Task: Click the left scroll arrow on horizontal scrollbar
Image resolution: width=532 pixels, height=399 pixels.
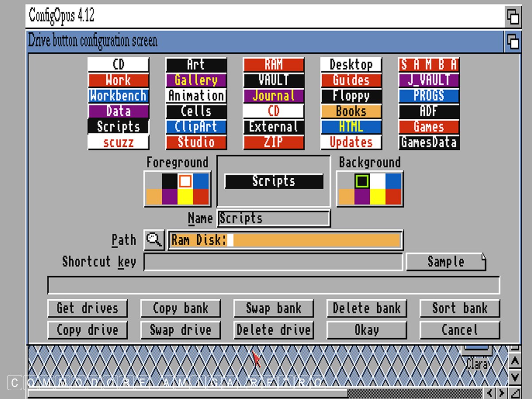Action: pos(489,393)
